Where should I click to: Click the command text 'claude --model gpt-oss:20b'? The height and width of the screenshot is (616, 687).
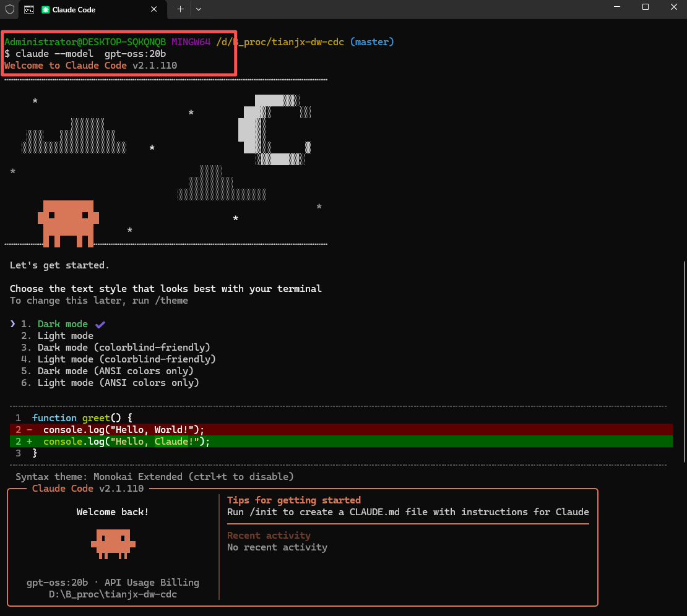coord(91,54)
